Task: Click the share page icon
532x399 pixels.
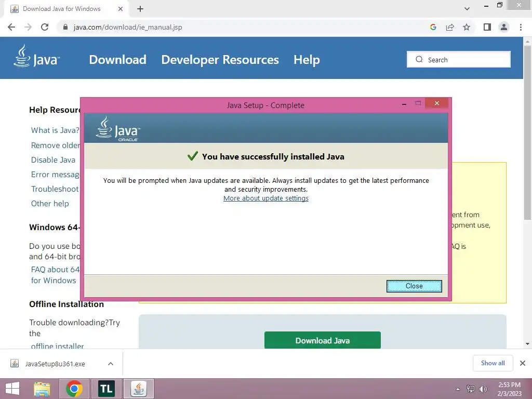Action: tap(450, 27)
